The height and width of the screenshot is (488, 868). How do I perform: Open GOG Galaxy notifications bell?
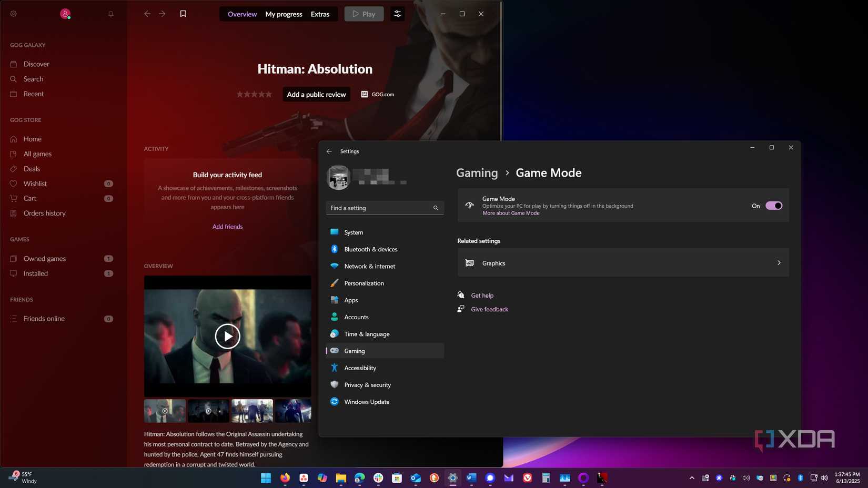point(111,14)
